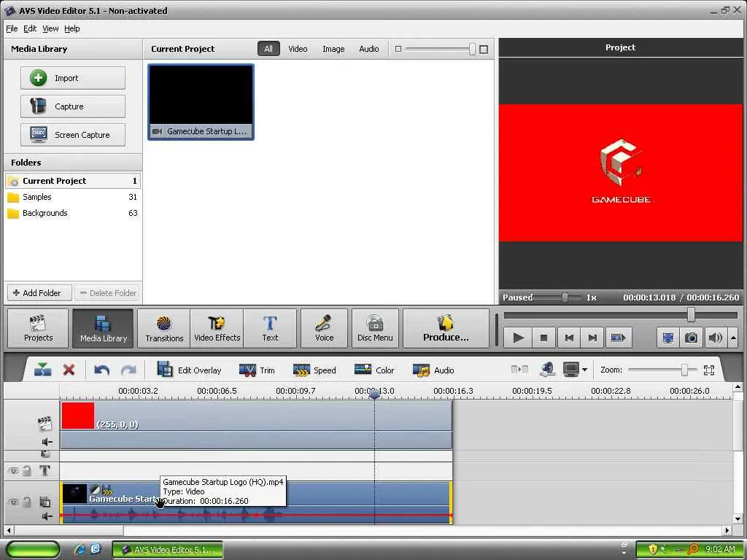Screen dimensions: 747x560
Task: Select the Backgrounds folder
Action: tap(73, 213)
